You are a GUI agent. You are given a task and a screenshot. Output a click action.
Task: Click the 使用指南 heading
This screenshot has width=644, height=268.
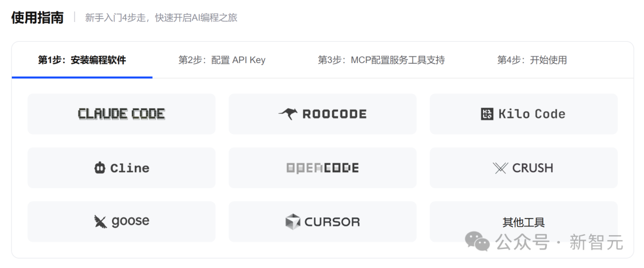click(x=38, y=18)
